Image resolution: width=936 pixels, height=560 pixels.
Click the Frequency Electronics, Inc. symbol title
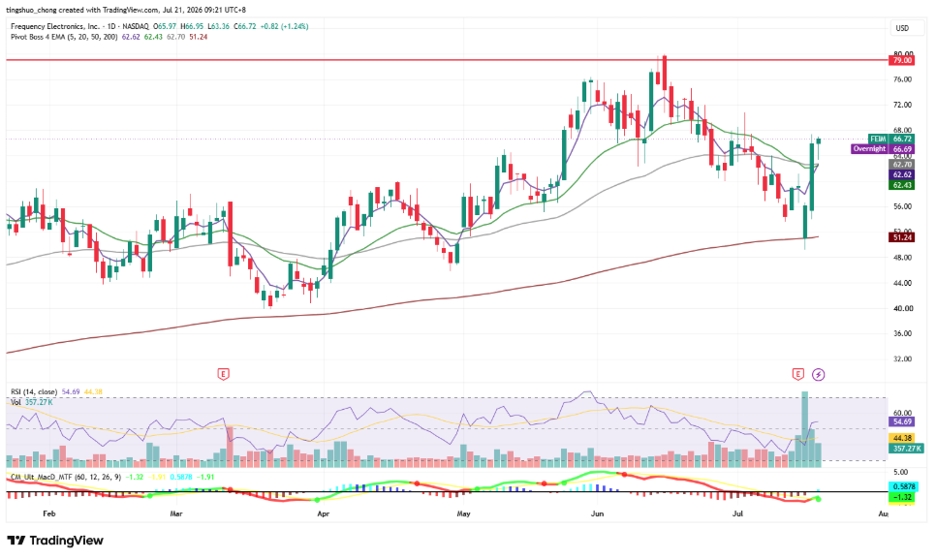click(55, 26)
